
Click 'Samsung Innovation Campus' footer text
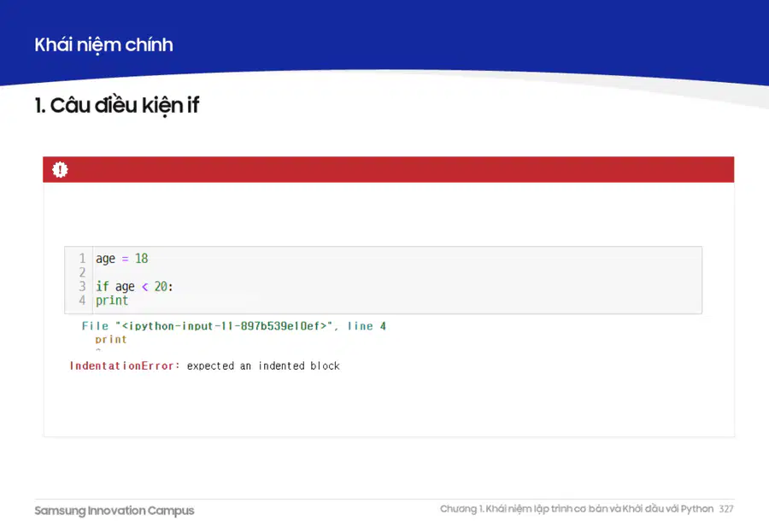[x=114, y=511]
